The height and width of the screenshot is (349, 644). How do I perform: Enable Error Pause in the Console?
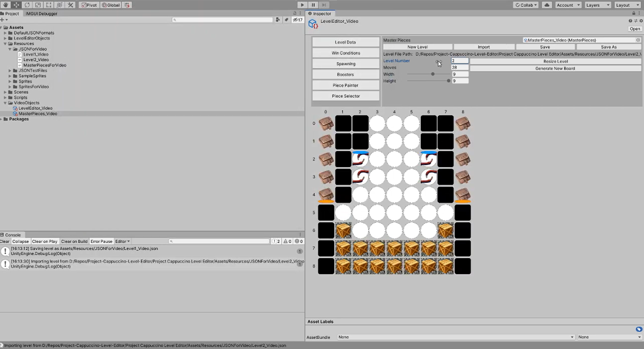[x=101, y=241]
